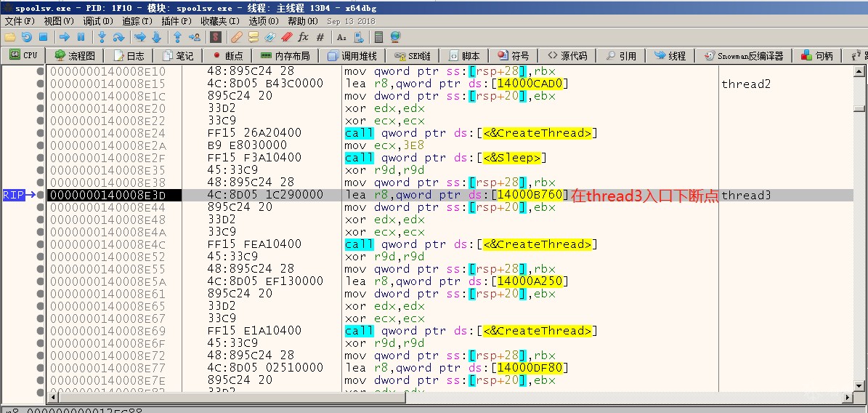Run the program with the arrow icon

(64, 37)
